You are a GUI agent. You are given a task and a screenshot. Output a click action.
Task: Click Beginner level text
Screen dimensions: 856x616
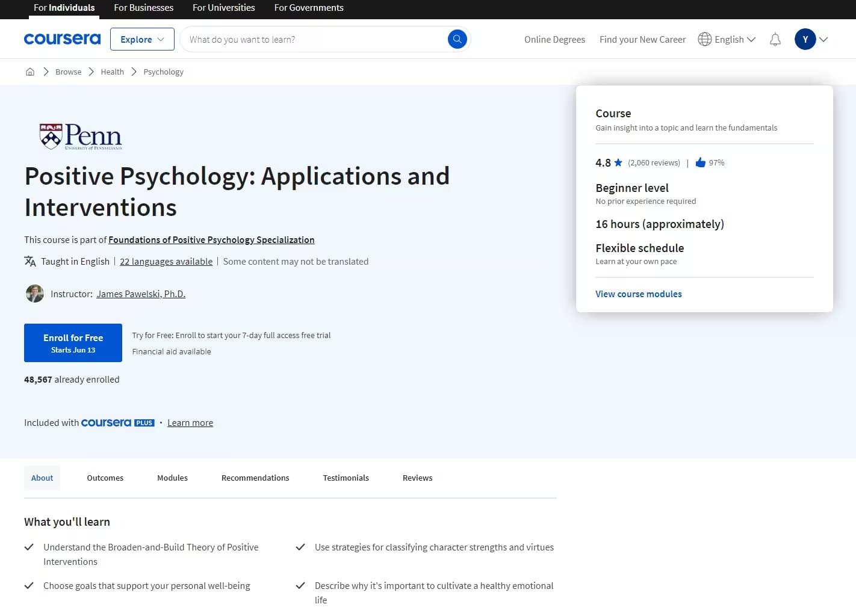point(632,188)
